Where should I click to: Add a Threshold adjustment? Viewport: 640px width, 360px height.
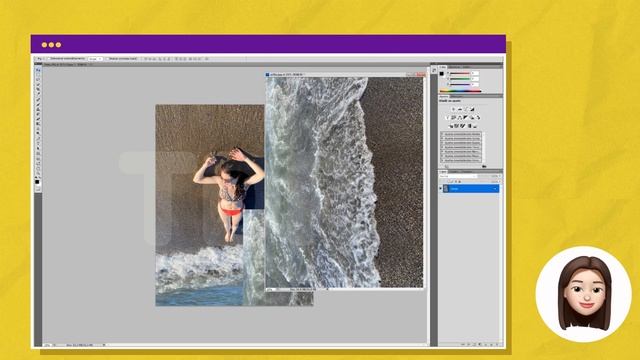[462, 126]
